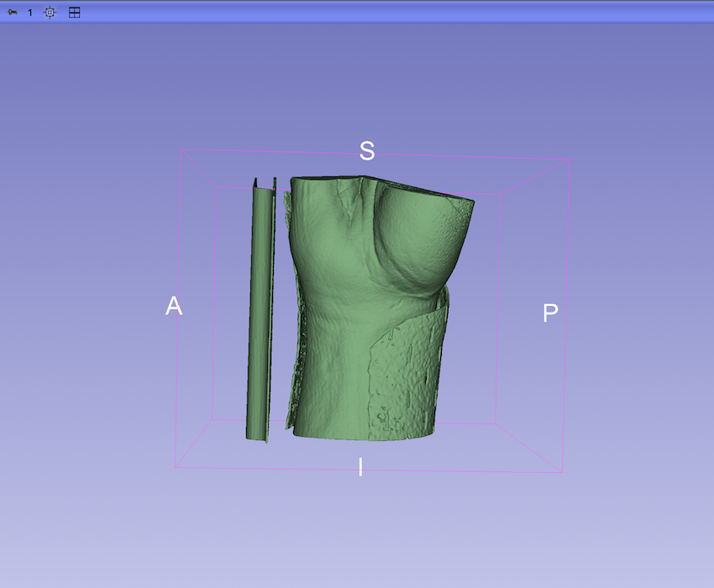Click the pushpin icon in the 3D view bar
The width and height of the screenshot is (714, 588).
[x=13, y=13]
